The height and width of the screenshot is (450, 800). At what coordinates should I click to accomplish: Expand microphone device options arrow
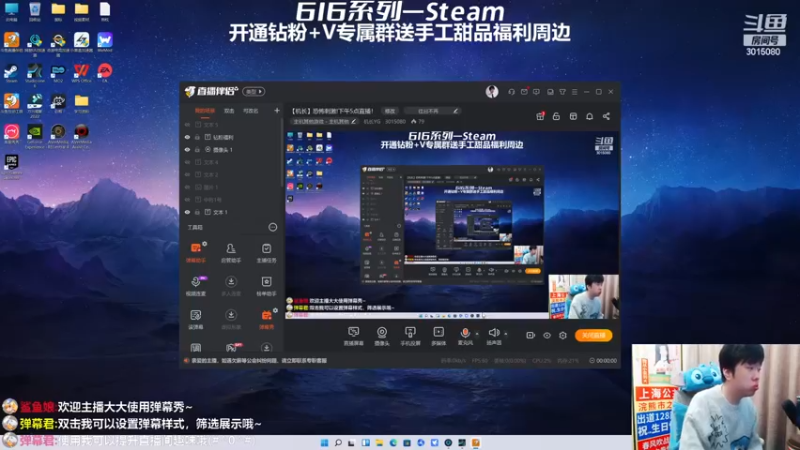[477, 334]
